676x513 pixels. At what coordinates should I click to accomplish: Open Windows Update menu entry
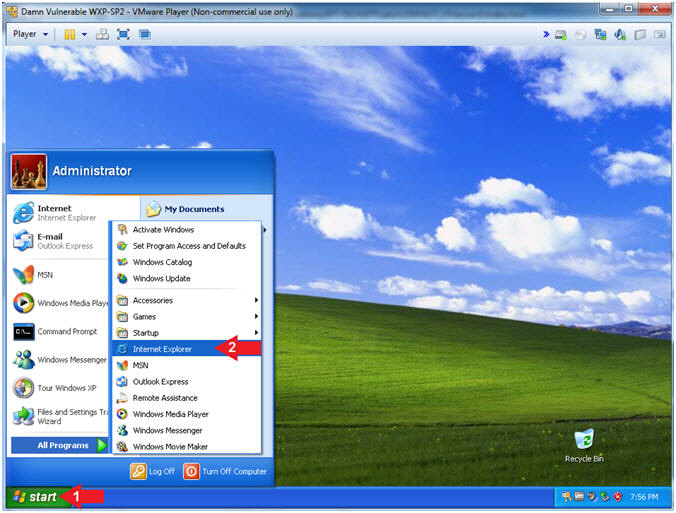point(187,278)
